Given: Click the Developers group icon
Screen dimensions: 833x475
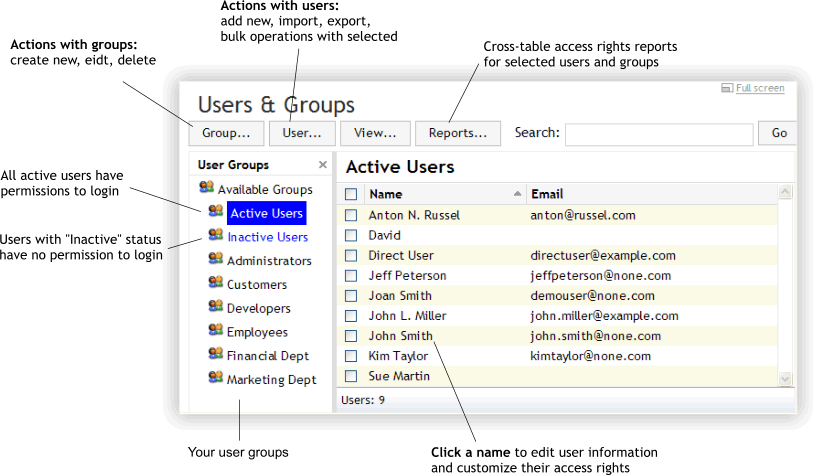Looking at the screenshot, I should (215, 307).
